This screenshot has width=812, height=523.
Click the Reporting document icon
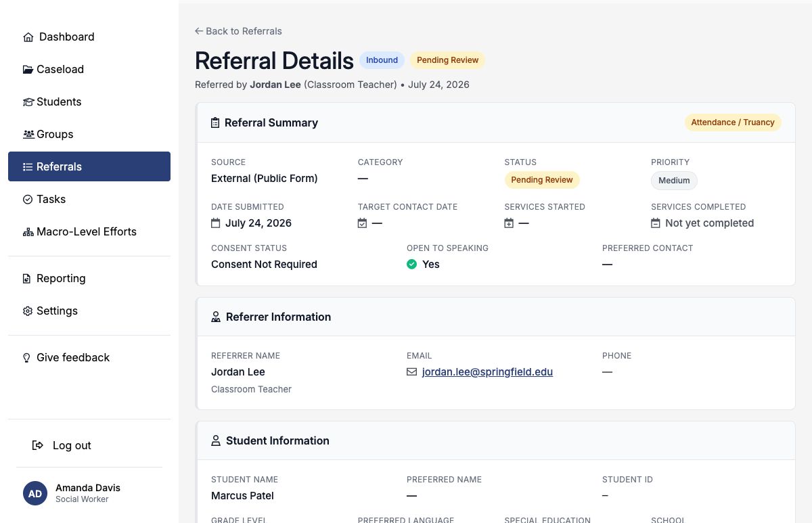click(x=27, y=279)
